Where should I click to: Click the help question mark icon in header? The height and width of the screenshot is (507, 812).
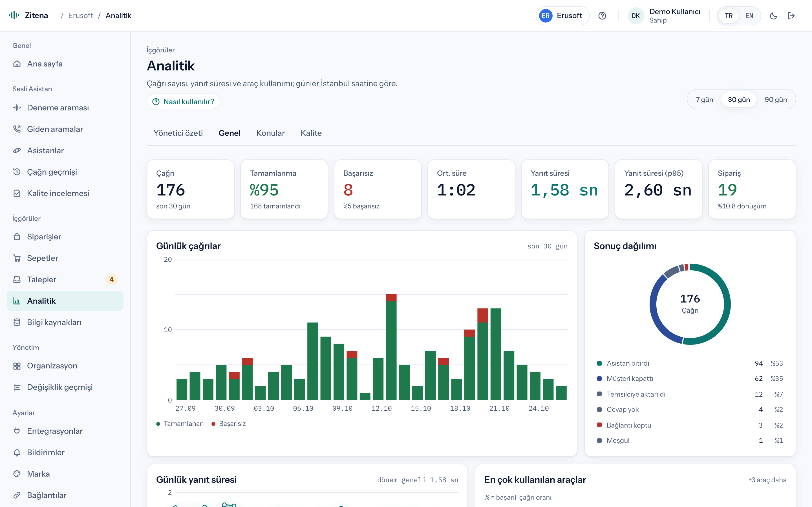click(602, 16)
